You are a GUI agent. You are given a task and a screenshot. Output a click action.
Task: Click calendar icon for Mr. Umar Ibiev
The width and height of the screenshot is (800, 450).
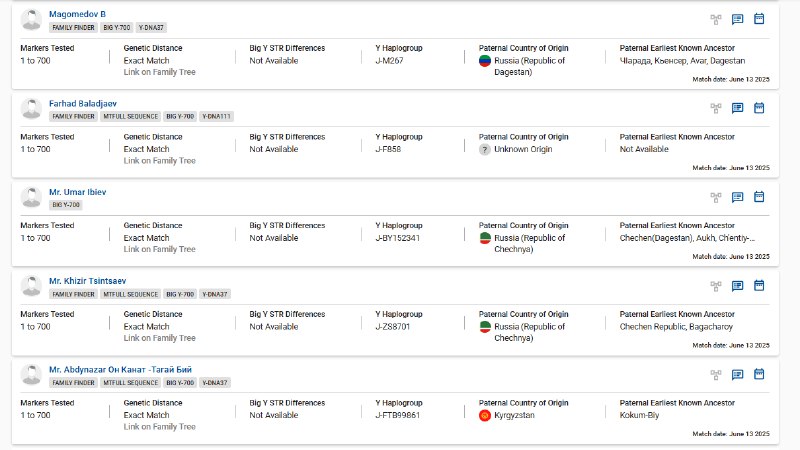[759, 196]
